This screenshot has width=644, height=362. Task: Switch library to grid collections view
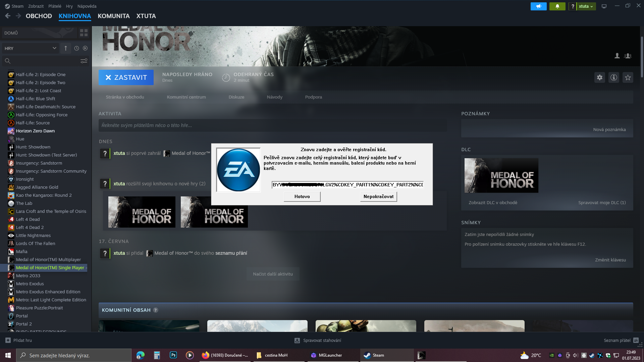tap(84, 33)
